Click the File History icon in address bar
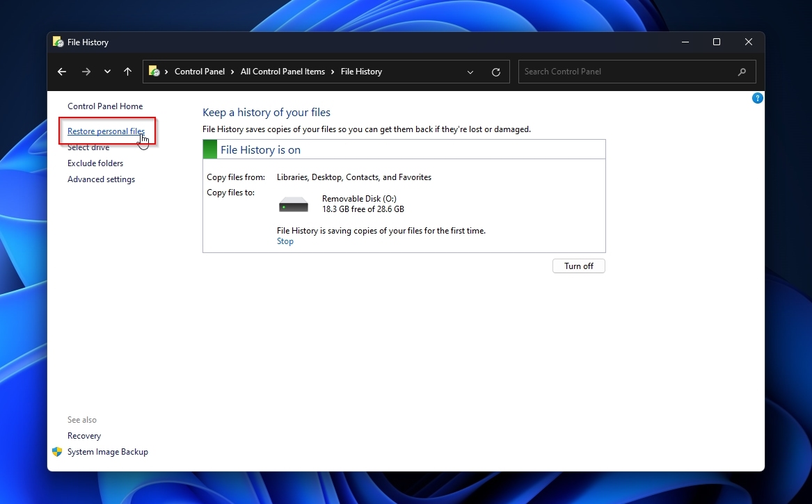812x504 pixels. point(154,71)
